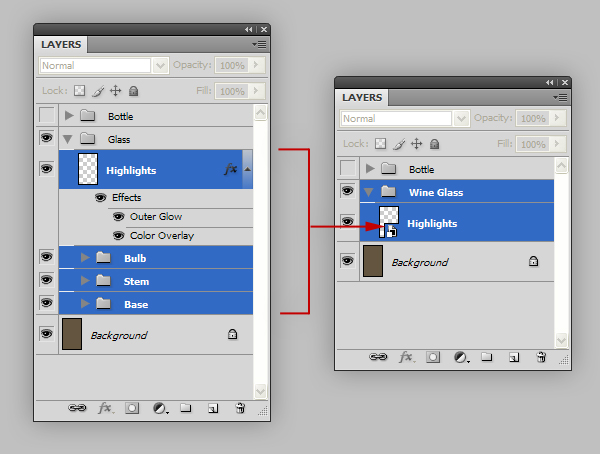Open blend mode dropdown in right panel
Image resolution: width=600 pixels, height=454 pixels.
point(461,118)
